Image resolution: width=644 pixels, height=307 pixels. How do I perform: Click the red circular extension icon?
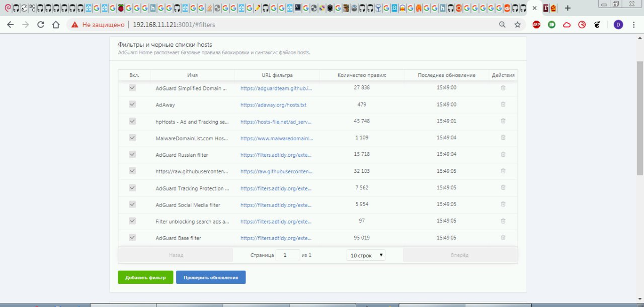tap(582, 25)
